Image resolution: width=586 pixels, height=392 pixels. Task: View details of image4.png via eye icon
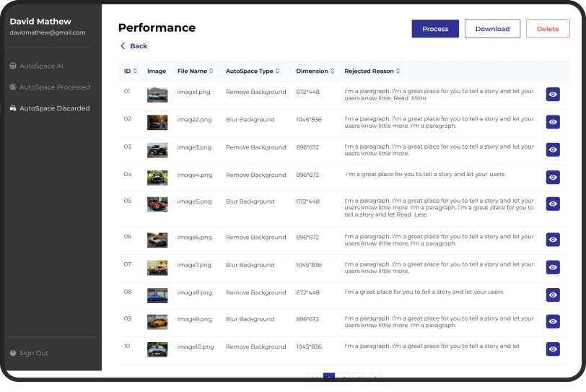click(553, 177)
